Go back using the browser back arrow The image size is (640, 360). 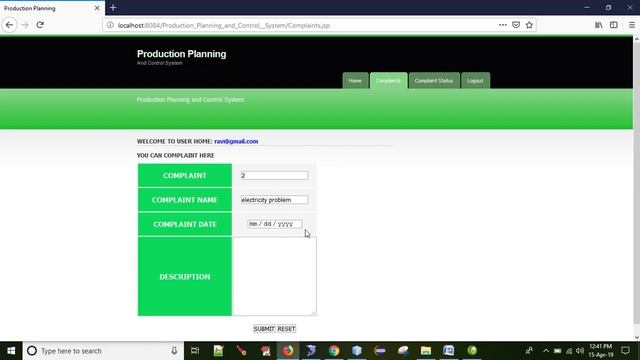[9, 25]
